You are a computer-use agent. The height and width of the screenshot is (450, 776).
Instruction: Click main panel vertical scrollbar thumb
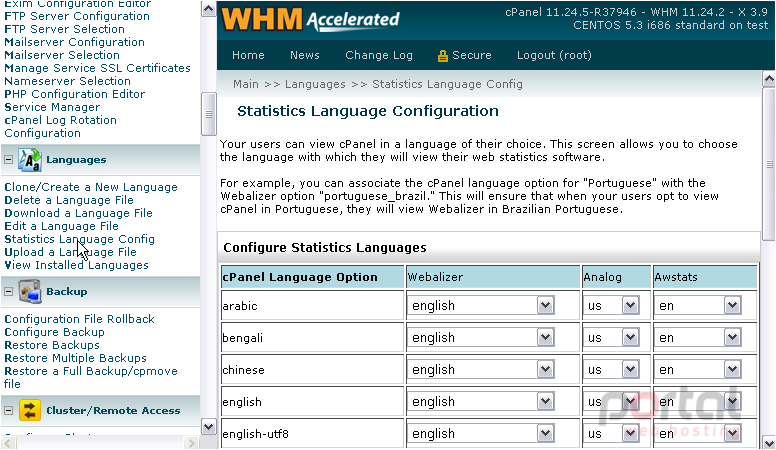pyautogui.click(x=769, y=164)
